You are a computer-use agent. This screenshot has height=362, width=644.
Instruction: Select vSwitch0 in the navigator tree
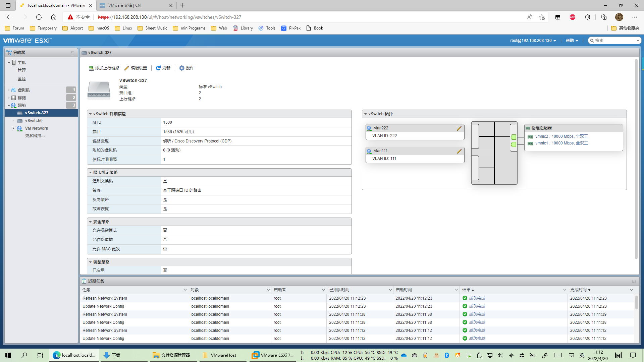pyautogui.click(x=34, y=121)
